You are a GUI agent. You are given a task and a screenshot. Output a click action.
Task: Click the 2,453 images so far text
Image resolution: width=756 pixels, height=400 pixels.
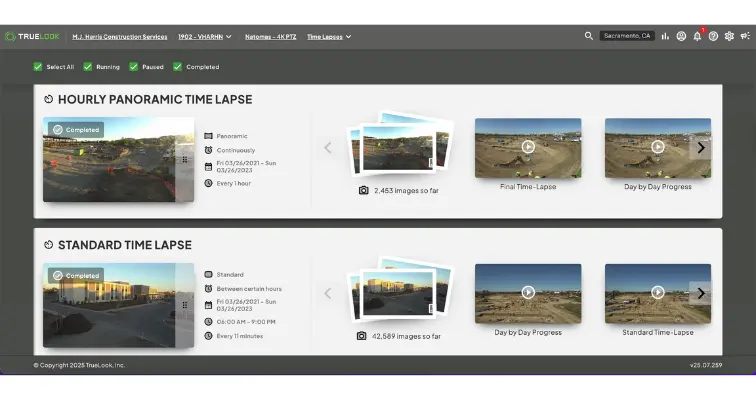pos(406,190)
